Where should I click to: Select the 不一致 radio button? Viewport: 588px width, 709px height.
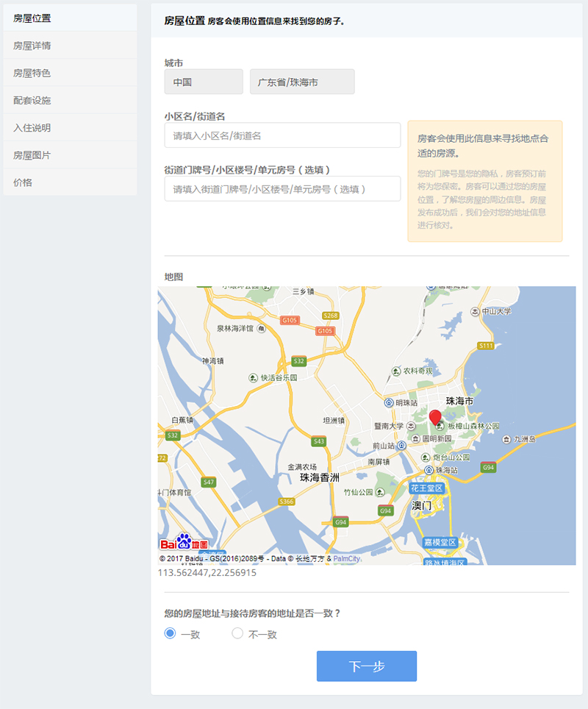(x=237, y=633)
